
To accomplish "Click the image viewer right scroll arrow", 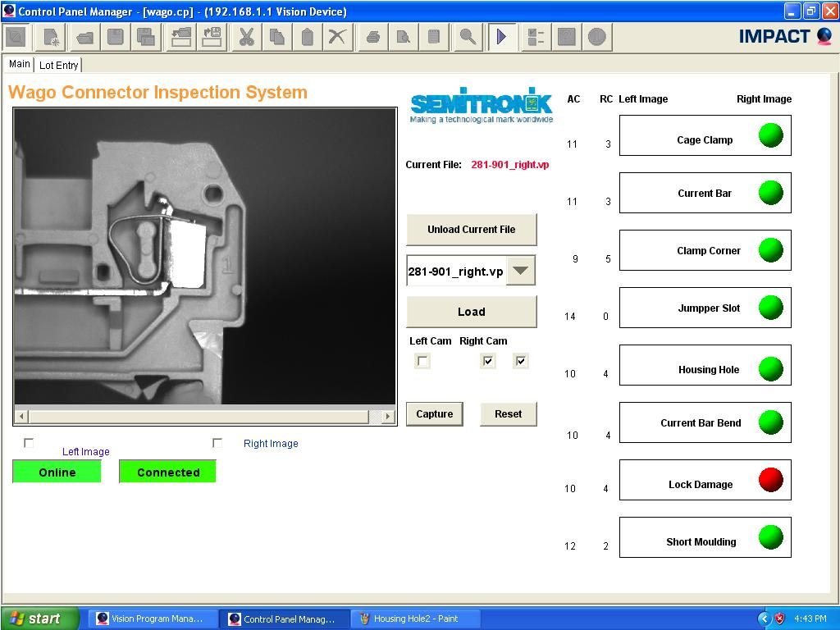I will pyautogui.click(x=388, y=417).
